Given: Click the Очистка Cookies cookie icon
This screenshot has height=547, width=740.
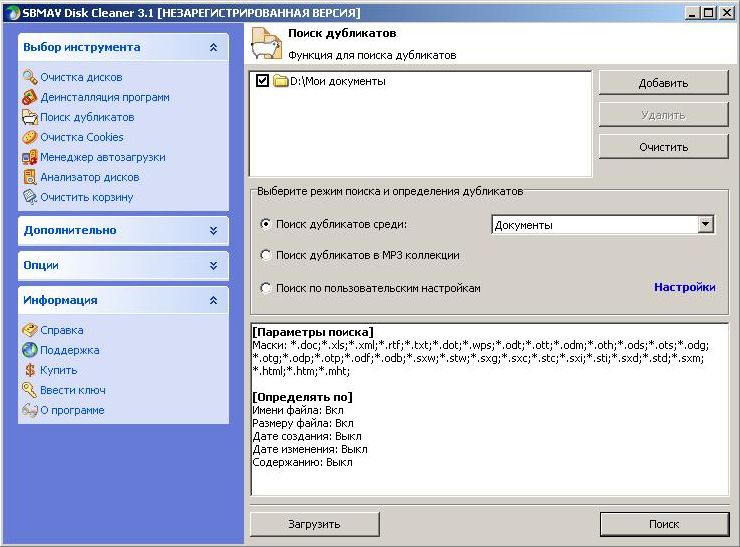Looking at the screenshot, I should pos(30,137).
